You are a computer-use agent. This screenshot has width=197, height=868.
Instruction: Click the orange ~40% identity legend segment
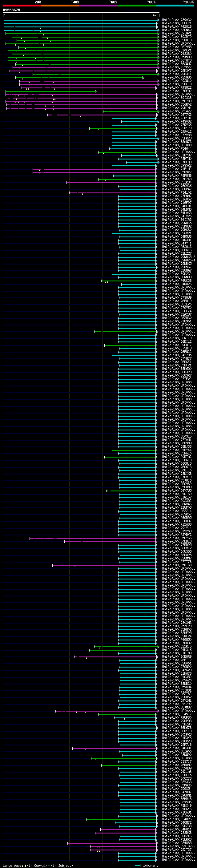(x=60, y=6)
